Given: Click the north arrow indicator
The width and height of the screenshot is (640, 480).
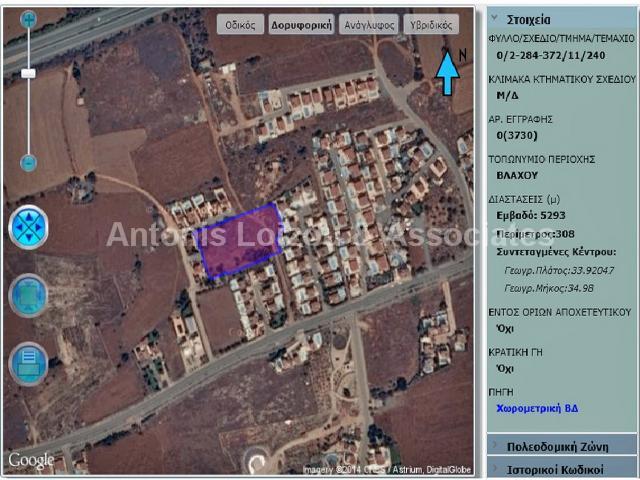Looking at the screenshot, I should pyautogui.click(x=447, y=72).
